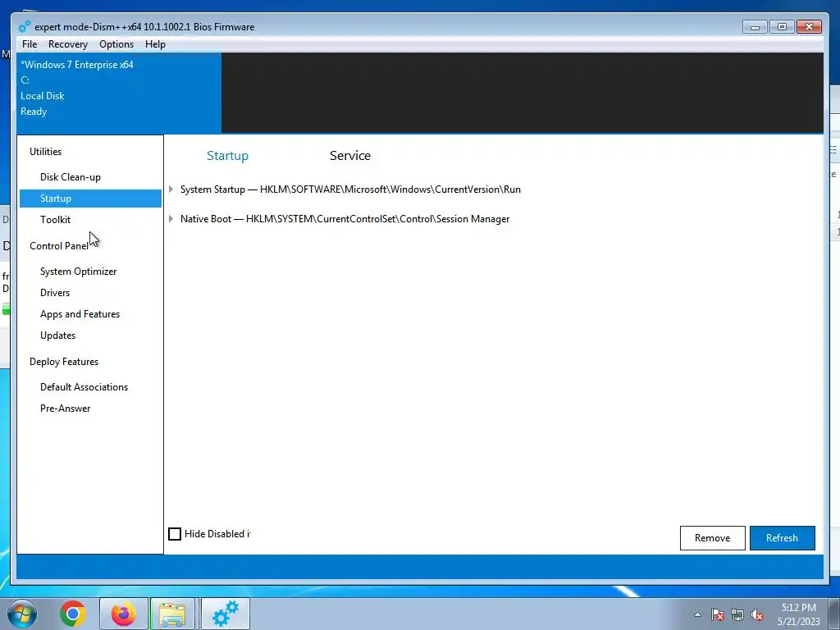
Task: Maximize the Dism++ window
Action: (x=782, y=27)
